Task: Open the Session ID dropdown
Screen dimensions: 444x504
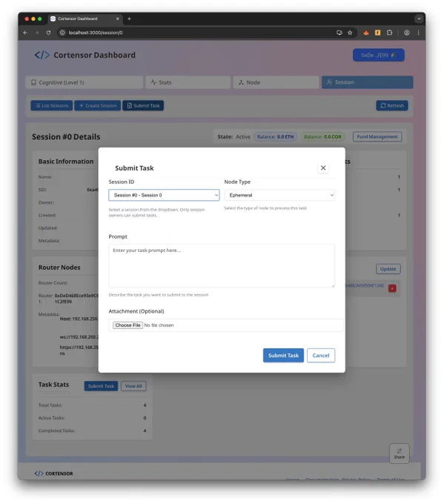Action: click(x=164, y=195)
